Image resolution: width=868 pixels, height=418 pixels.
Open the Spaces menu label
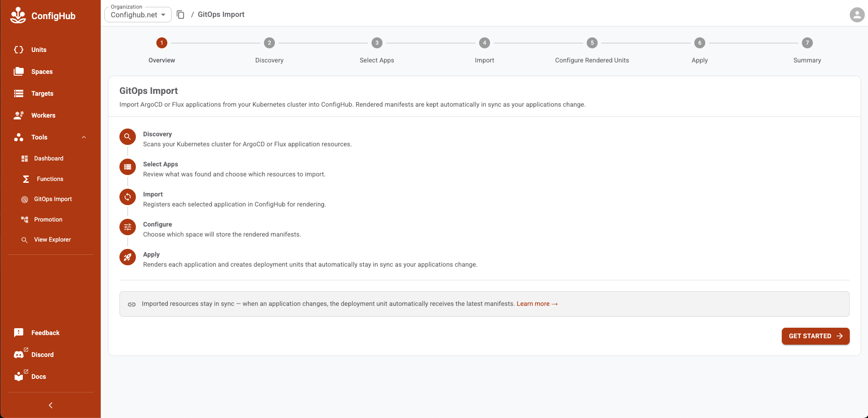[42, 72]
